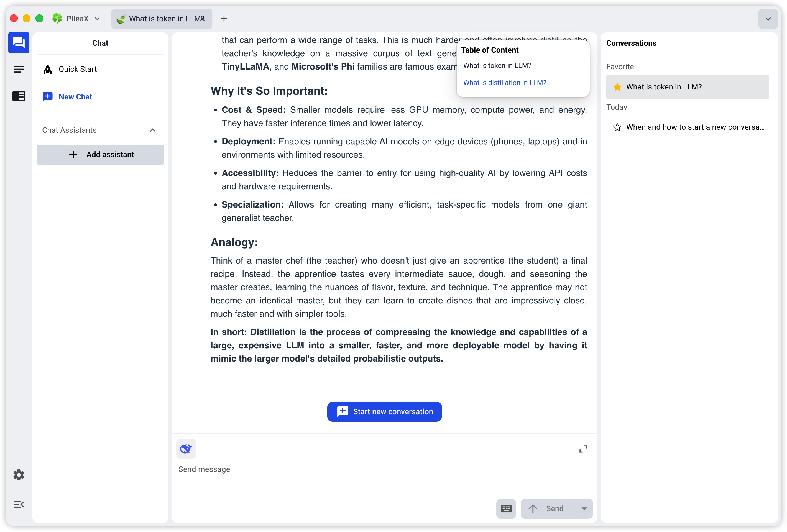Click the panel layout icon in left rail
This screenshot has height=532, width=787.
[19, 96]
